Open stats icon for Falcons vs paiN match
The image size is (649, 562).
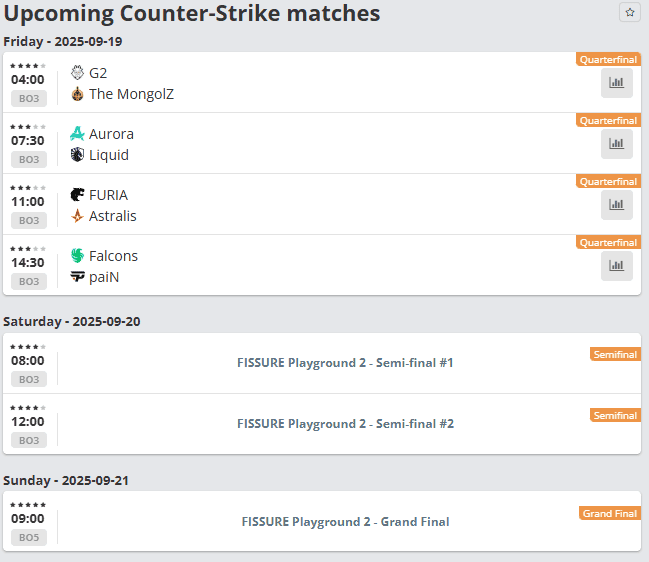point(616,266)
